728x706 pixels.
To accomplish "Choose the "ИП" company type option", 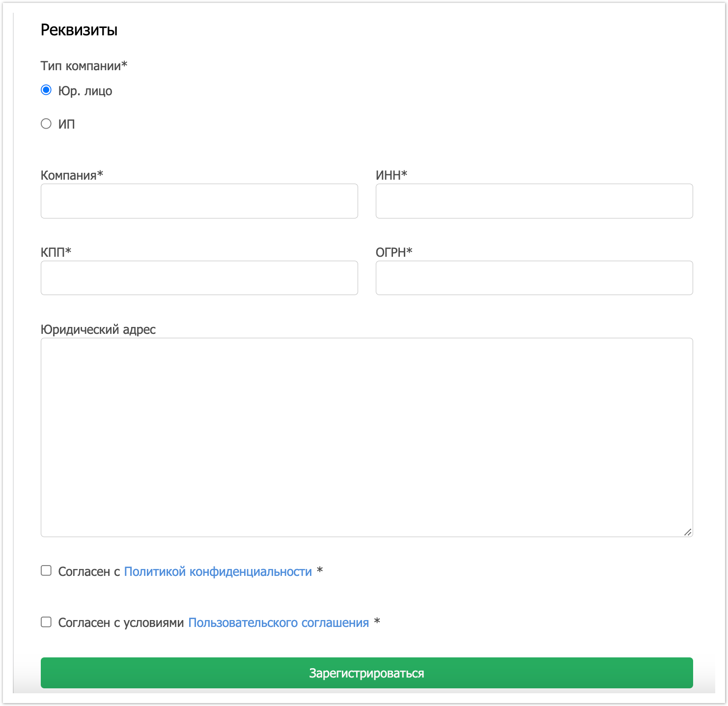I will pos(46,124).
